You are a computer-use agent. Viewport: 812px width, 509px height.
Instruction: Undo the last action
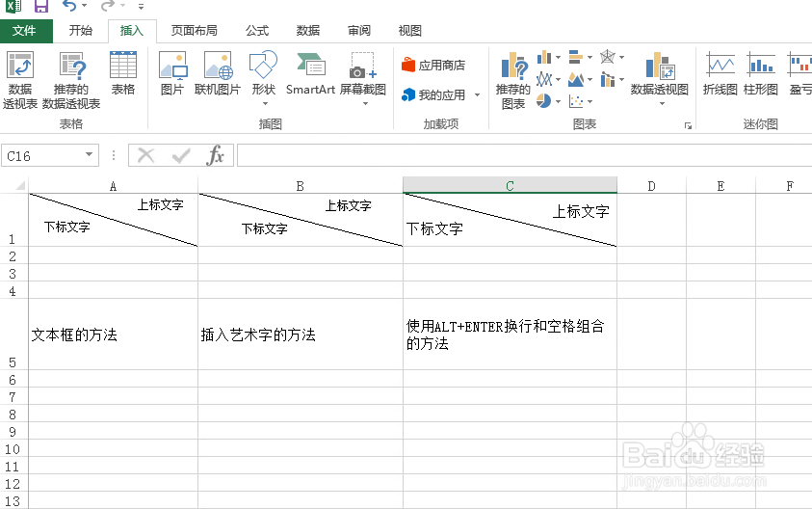69,6
